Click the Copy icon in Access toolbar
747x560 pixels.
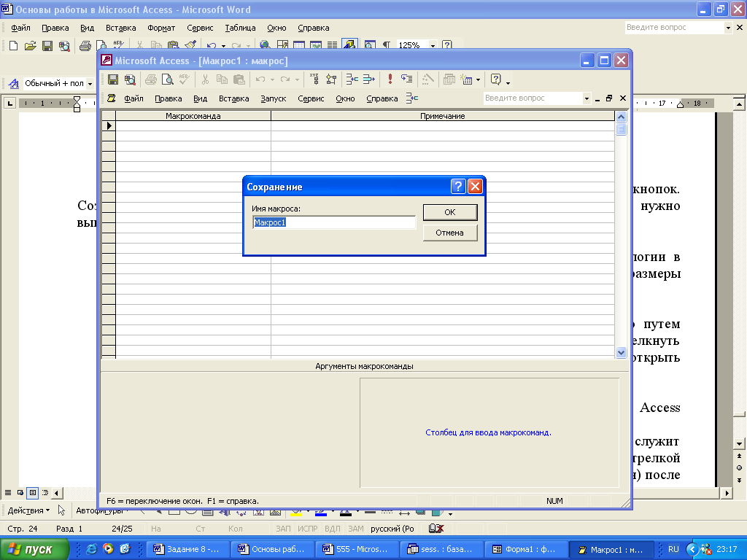tap(222, 79)
